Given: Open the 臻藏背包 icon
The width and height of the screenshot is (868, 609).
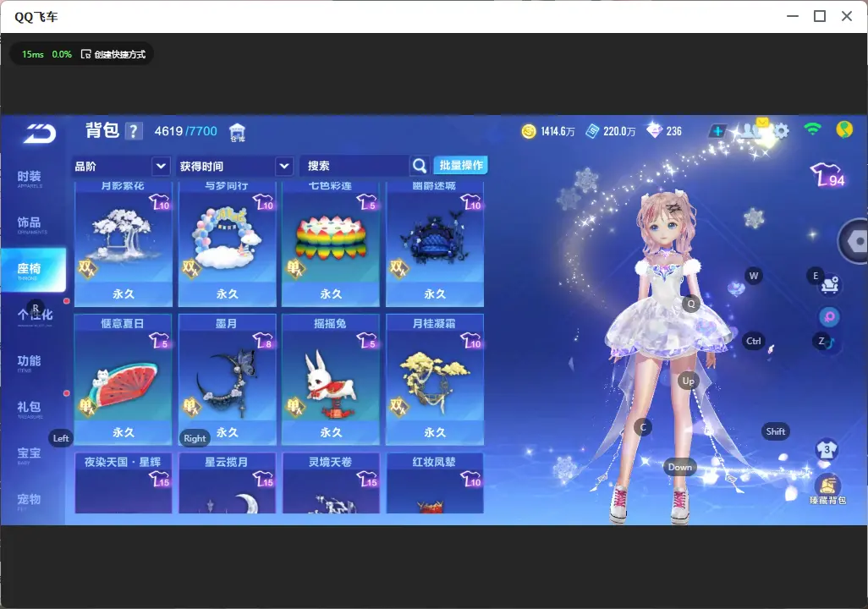Looking at the screenshot, I should click(827, 490).
